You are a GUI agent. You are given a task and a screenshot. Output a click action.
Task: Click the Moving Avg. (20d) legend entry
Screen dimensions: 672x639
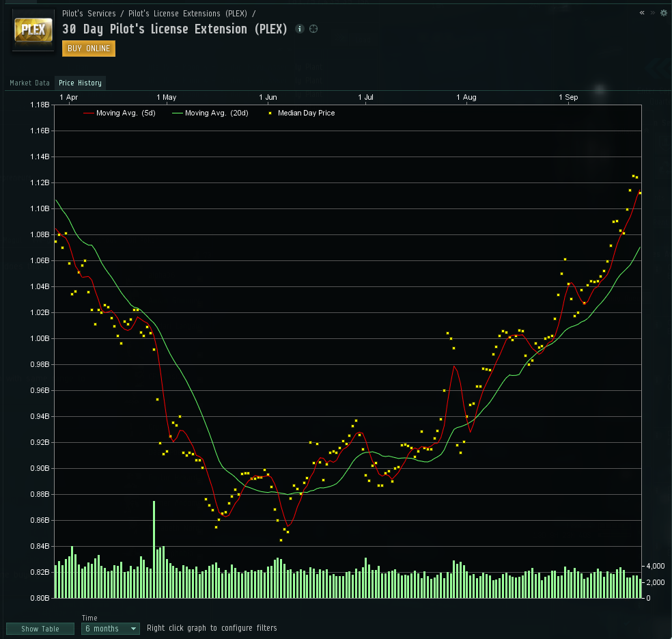coord(210,113)
